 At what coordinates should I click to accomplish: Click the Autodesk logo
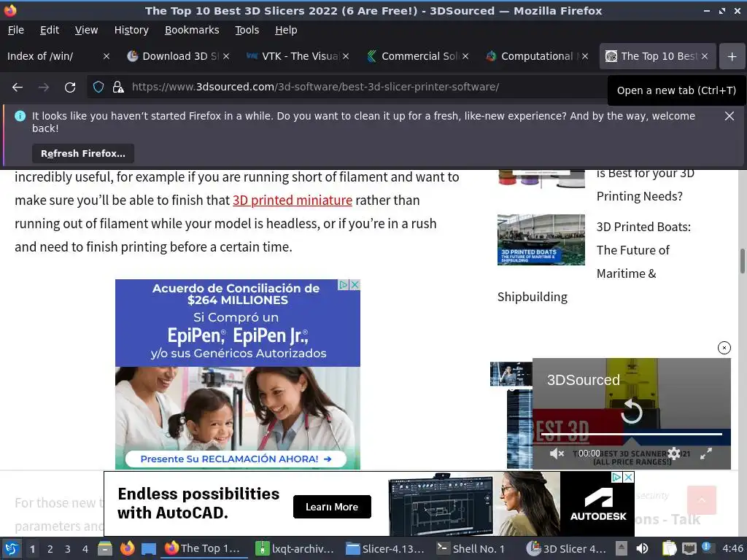pyautogui.click(x=598, y=505)
